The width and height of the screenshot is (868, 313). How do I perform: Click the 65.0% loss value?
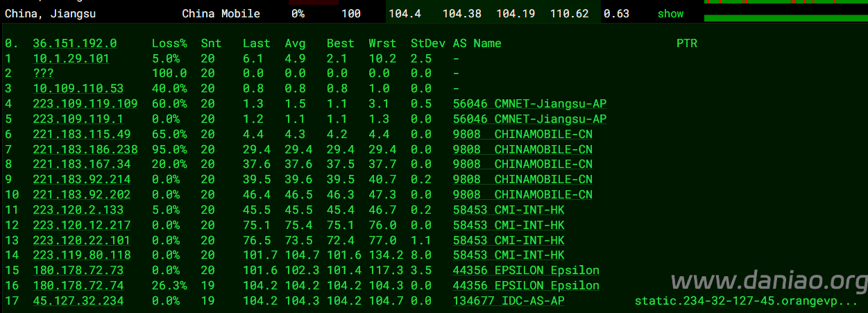tap(169, 135)
